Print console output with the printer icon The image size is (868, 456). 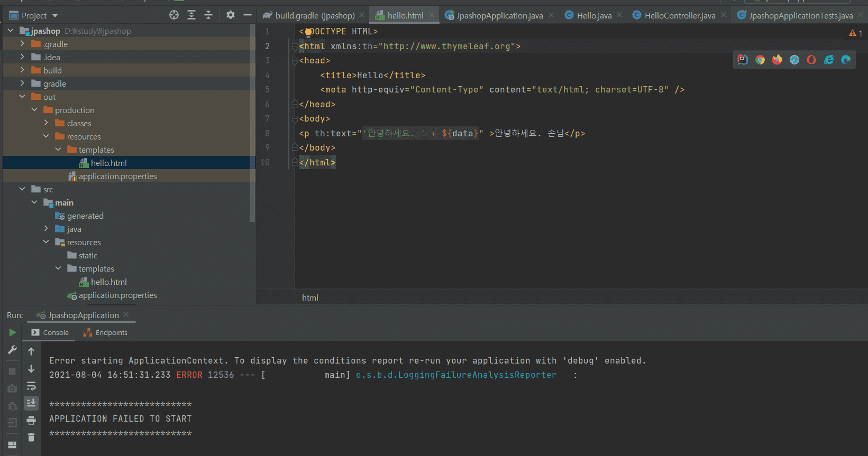click(31, 420)
